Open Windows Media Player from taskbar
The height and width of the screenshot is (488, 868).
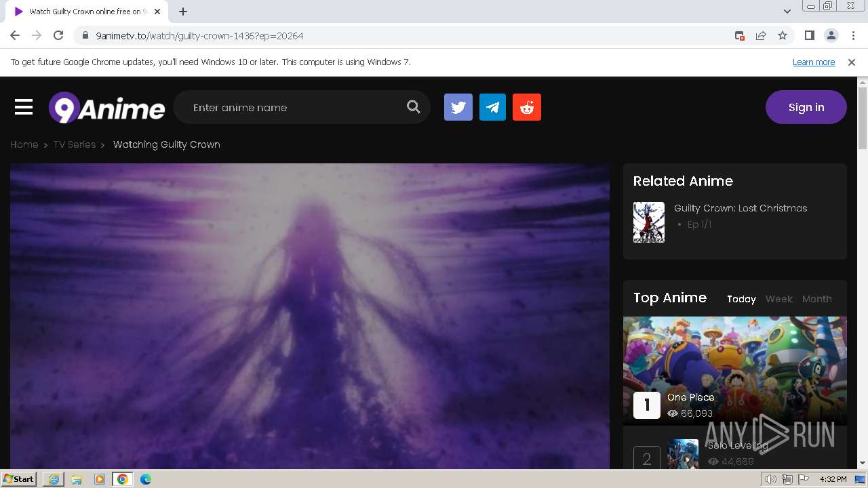coord(100,479)
